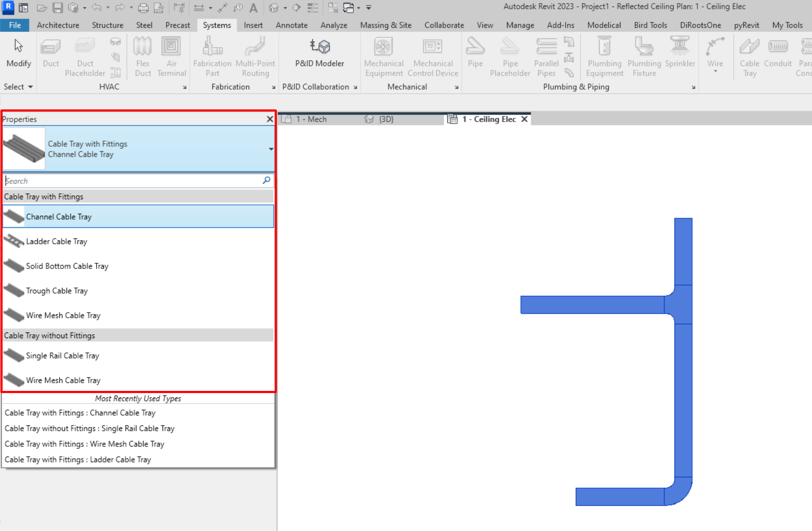Click the Synchronize with Central icon

(x=73, y=8)
